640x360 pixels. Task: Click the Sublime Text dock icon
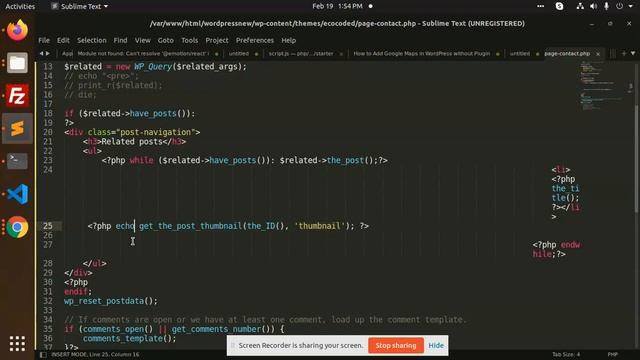(17, 128)
